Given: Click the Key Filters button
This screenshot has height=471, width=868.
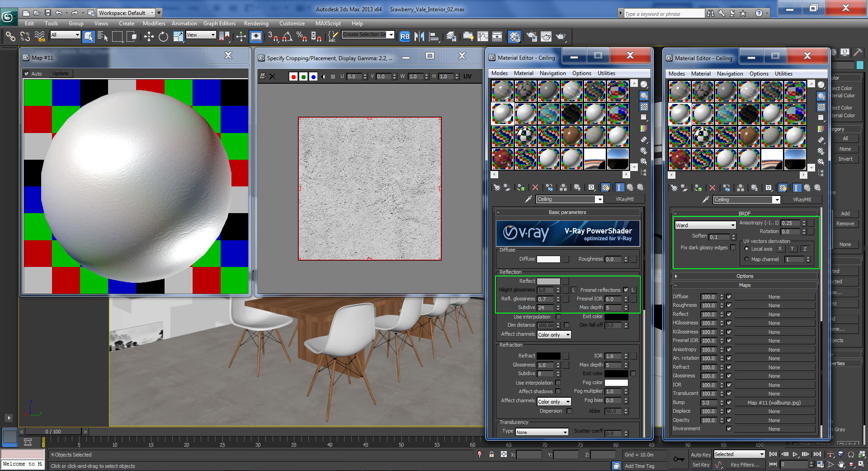Looking at the screenshot, I should coord(745,465).
